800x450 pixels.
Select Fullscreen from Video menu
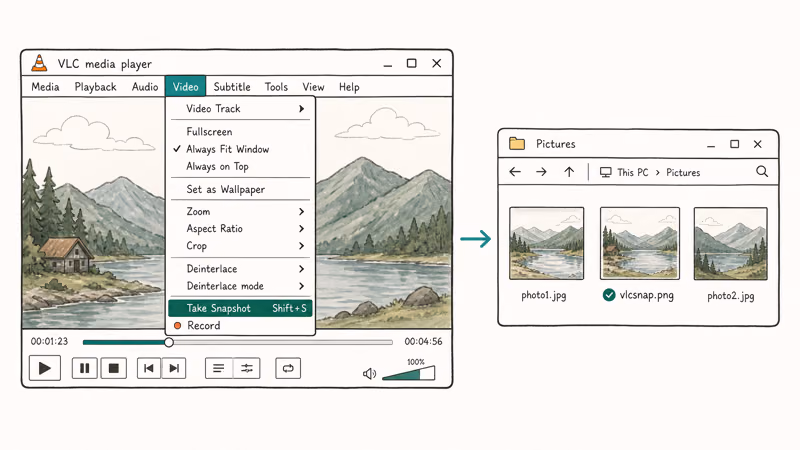click(x=240, y=132)
